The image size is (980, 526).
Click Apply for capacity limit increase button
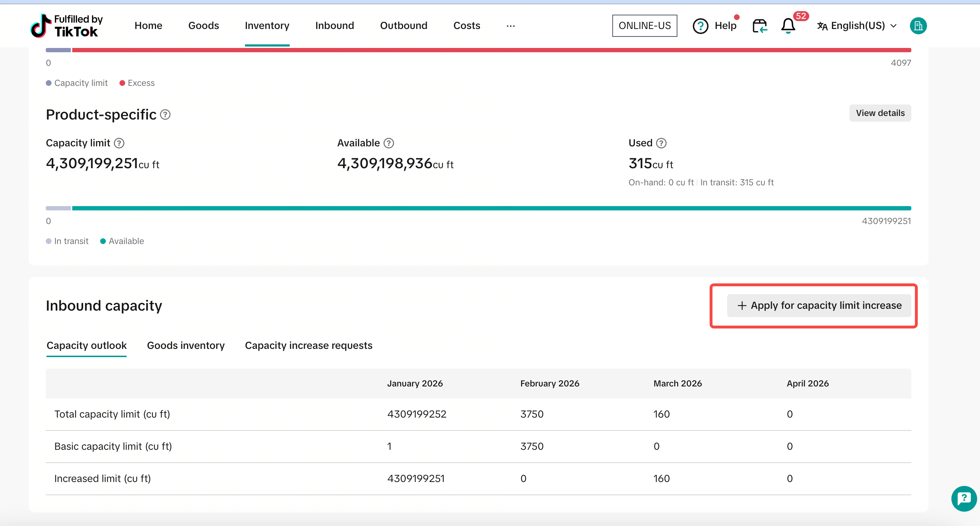[819, 305]
